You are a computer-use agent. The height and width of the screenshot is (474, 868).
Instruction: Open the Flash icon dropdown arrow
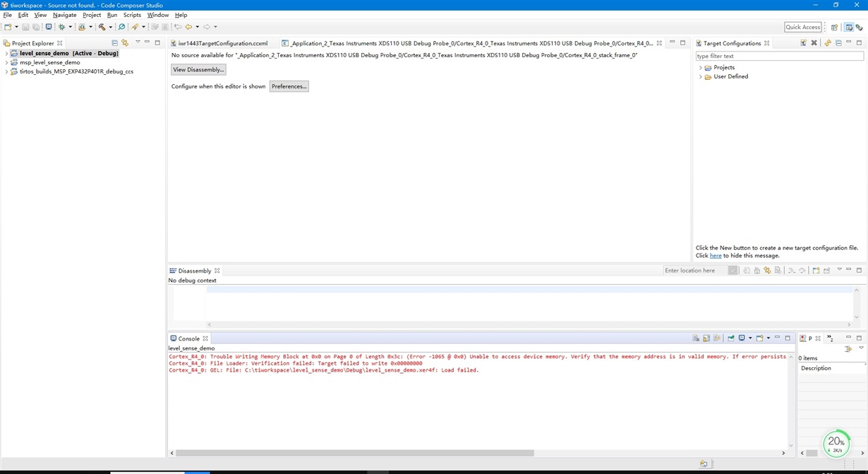pos(90,27)
